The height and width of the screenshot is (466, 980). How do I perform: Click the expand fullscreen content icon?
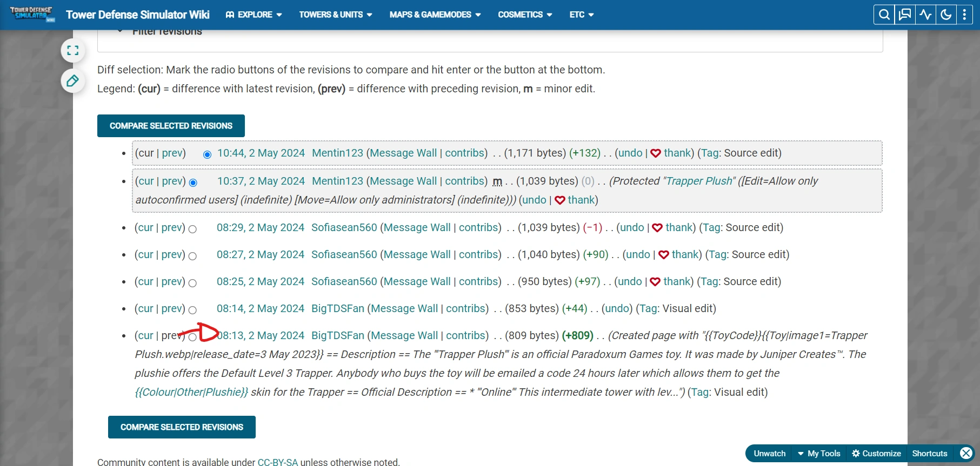73,51
